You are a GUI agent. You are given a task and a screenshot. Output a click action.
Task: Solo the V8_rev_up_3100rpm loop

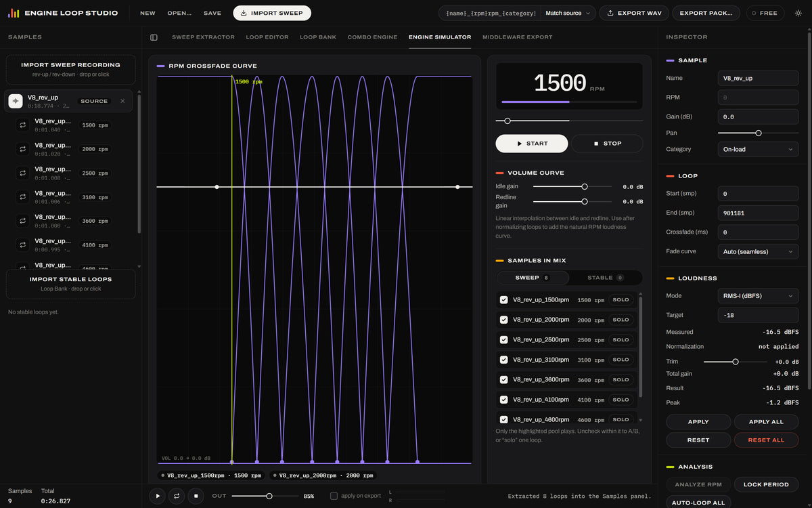click(621, 360)
